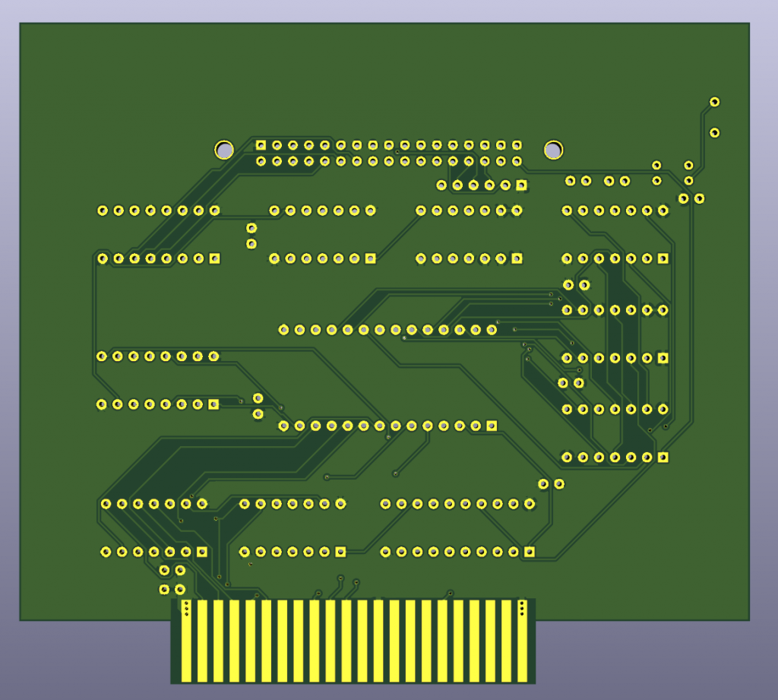Click the isolated via at top-right corner

point(714,101)
